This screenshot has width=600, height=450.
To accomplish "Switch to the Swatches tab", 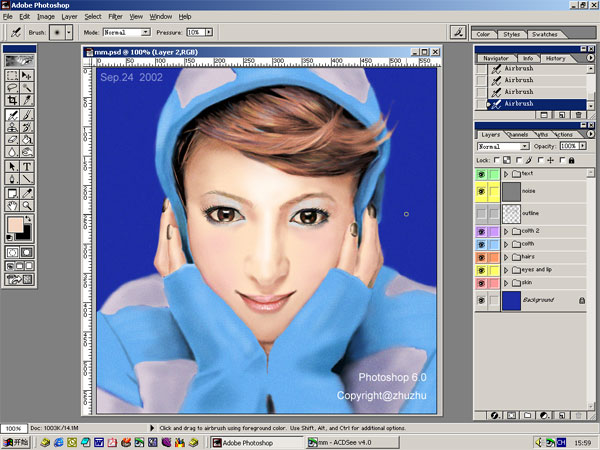I will point(545,34).
